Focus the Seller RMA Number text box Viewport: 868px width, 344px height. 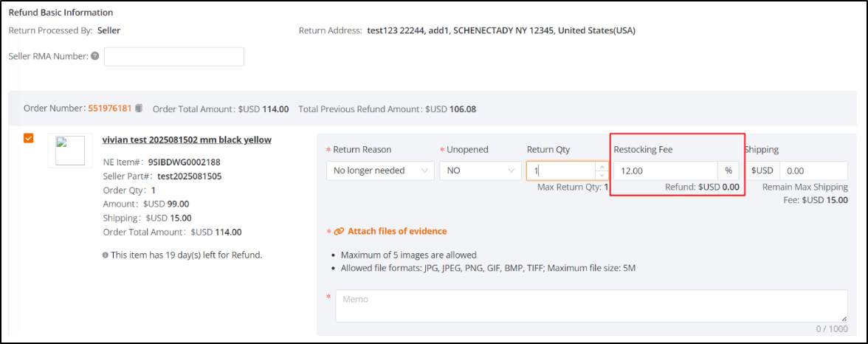click(x=173, y=57)
